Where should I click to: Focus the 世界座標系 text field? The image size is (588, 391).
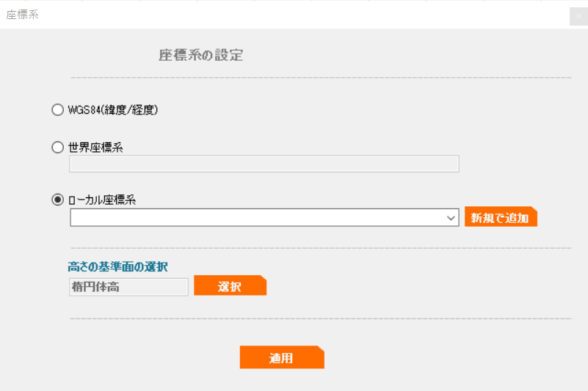(x=264, y=164)
